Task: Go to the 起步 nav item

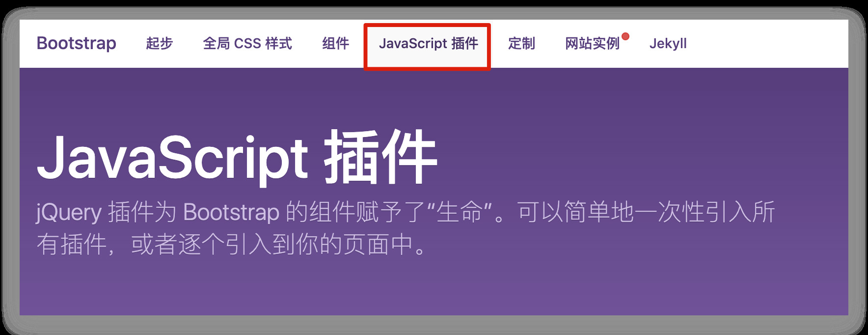Action: click(160, 44)
